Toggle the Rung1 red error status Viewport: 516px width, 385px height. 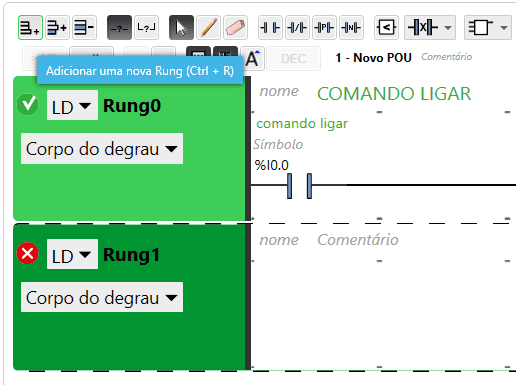coord(27,253)
